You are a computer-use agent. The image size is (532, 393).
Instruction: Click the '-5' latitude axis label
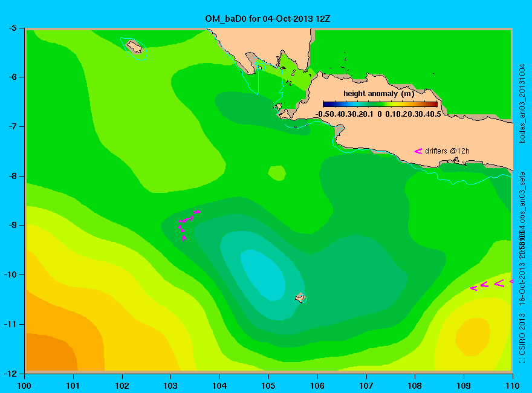pyautogui.click(x=12, y=28)
